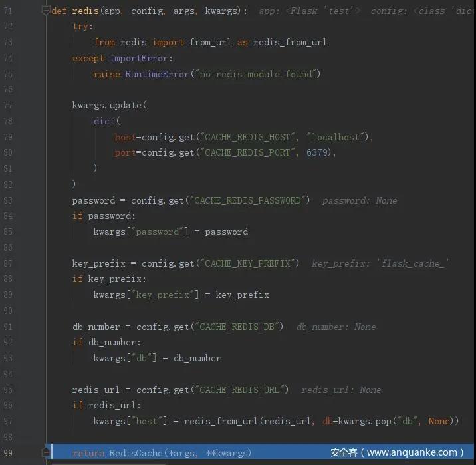Click 'kwargs.update(' on line 77
This screenshot has height=465, width=476.
point(109,105)
